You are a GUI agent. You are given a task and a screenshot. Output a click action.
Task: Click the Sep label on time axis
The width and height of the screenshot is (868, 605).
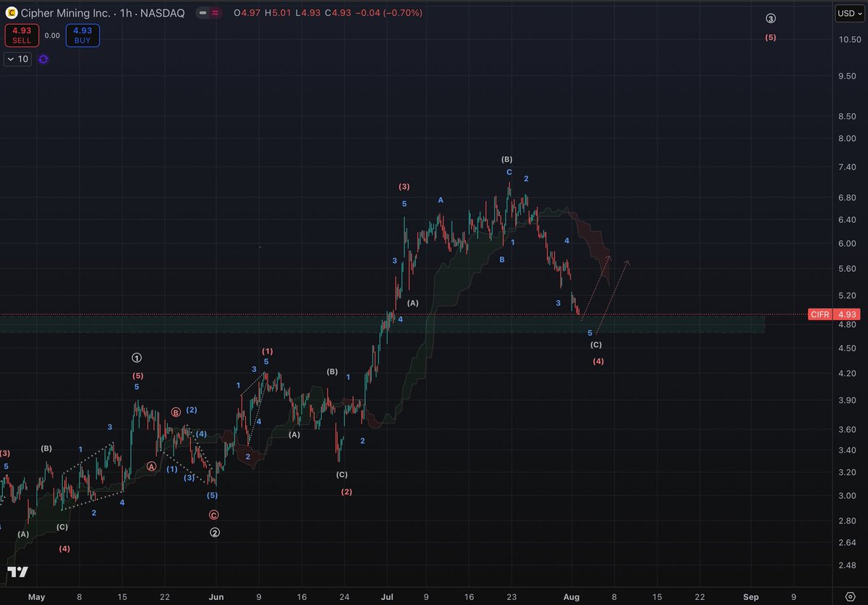751,597
